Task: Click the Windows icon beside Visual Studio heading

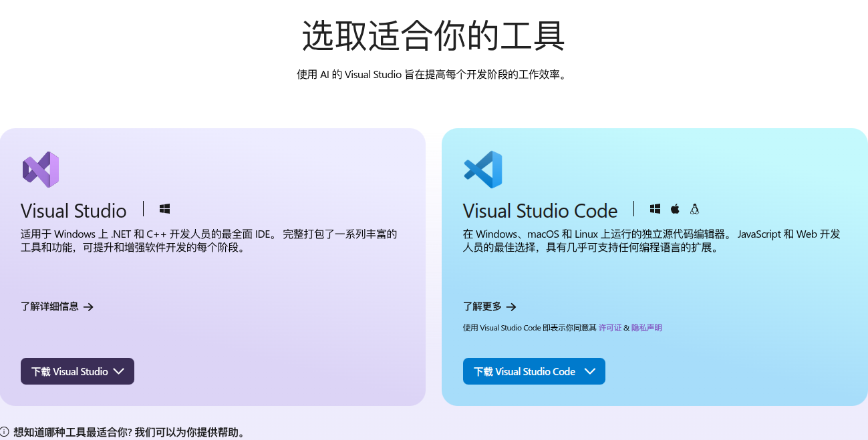Action: coord(164,209)
